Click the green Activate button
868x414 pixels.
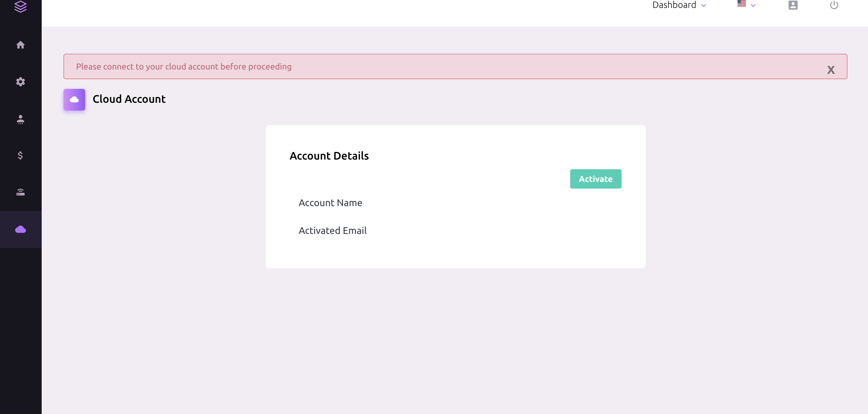(596, 179)
